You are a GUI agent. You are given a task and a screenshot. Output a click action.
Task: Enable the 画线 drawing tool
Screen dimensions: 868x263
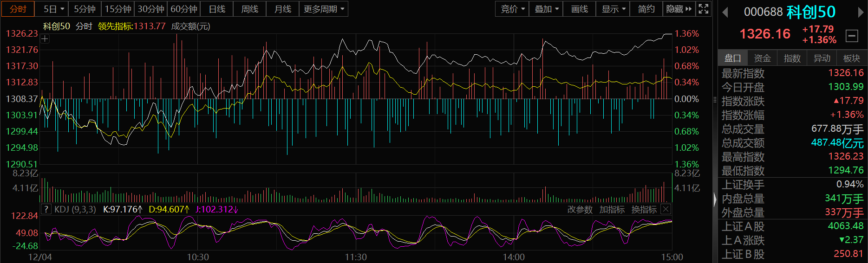point(579,9)
